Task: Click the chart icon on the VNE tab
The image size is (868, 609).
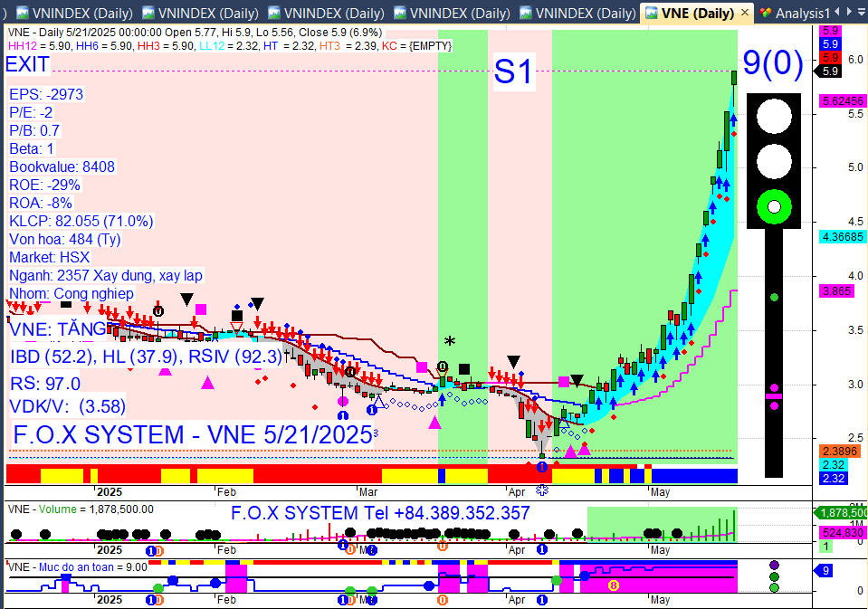Action: [652, 13]
